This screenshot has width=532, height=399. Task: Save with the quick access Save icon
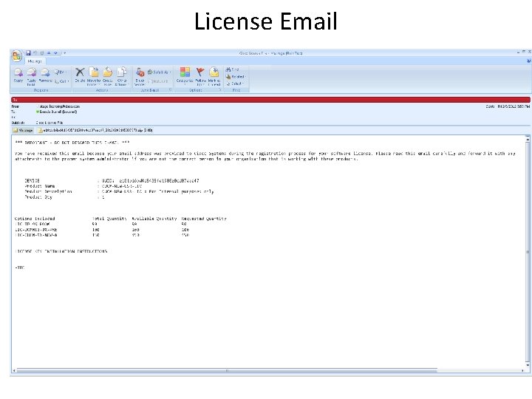(x=29, y=53)
